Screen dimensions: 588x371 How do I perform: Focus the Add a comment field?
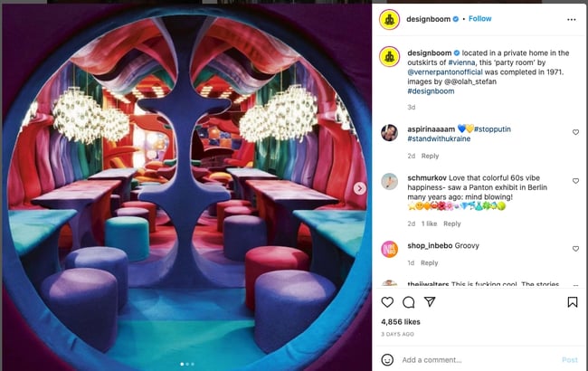480,360
